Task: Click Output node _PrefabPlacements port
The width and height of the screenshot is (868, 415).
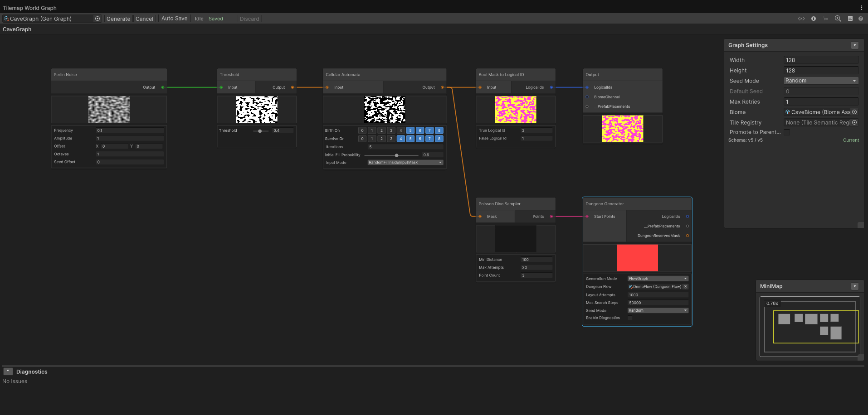Action: coord(587,106)
